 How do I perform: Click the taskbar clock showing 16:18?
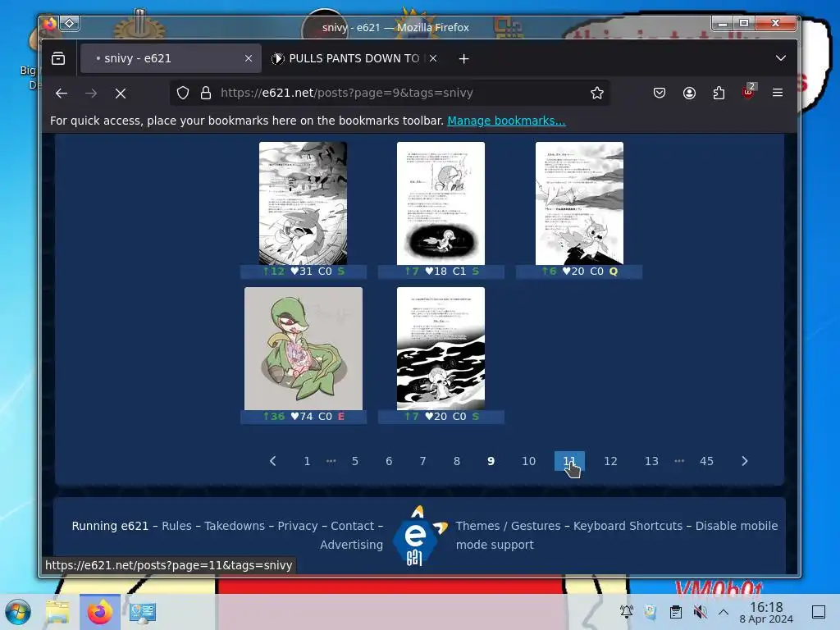[x=766, y=612]
